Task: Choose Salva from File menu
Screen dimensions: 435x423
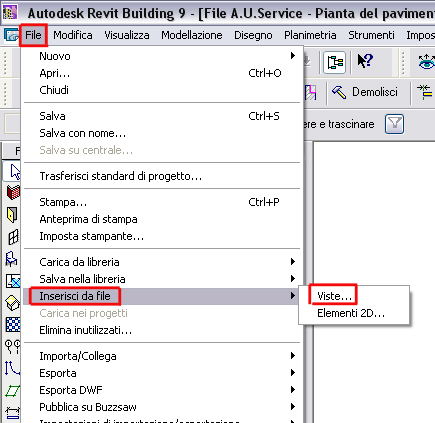Action: click(162, 116)
